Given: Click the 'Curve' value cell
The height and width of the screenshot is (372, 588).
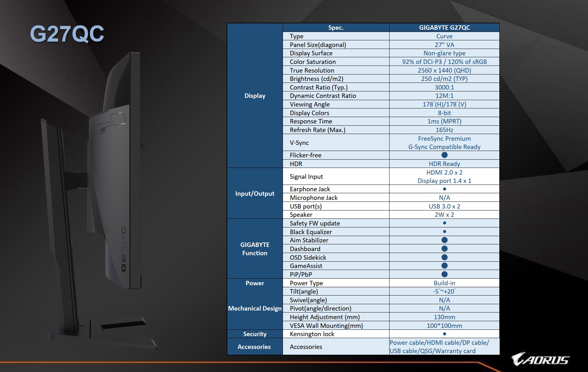Looking at the screenshot, I should click(x=444, y=36).
